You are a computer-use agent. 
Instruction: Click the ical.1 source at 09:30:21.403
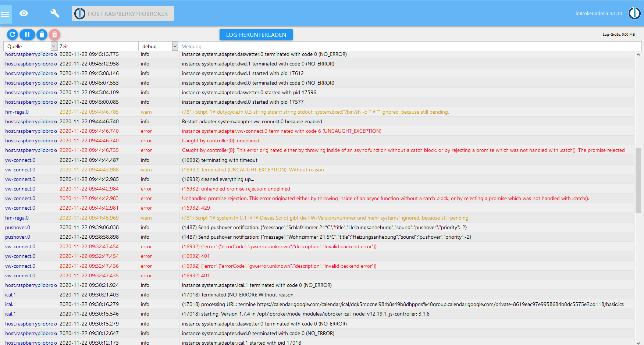tap(11, 295)
